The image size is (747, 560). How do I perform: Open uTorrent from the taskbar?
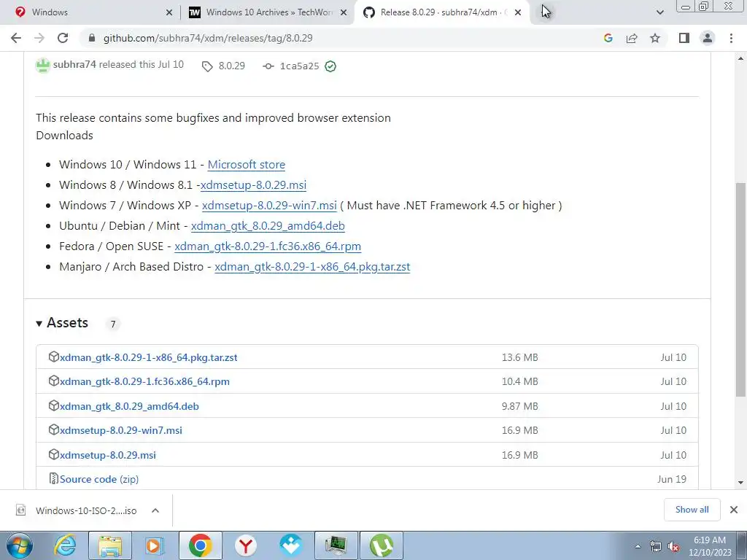coord(382,545)
